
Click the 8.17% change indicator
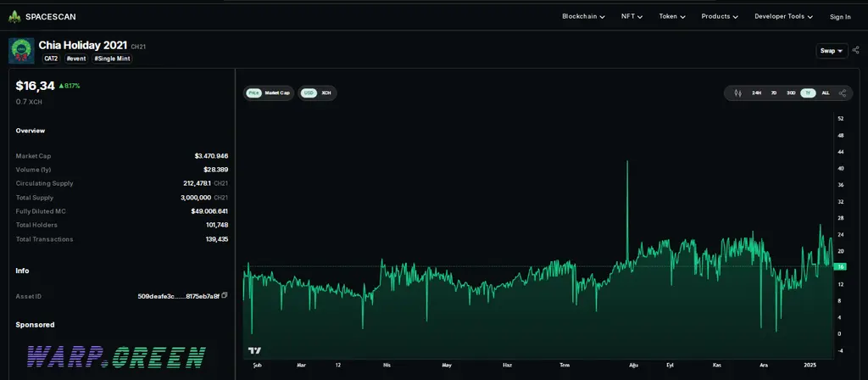point(70,86)
